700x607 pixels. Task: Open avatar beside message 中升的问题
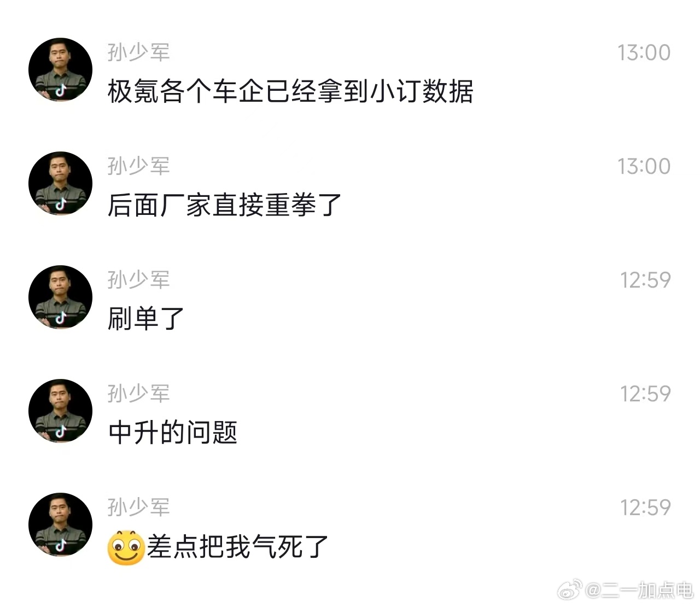pyautogui.click(x=60, y=411)
